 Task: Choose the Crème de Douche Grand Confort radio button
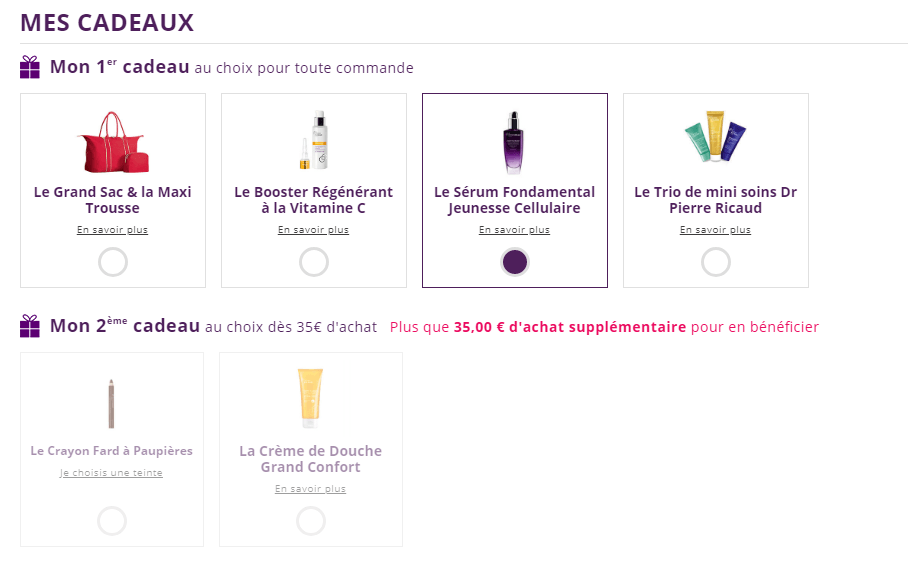311,521
